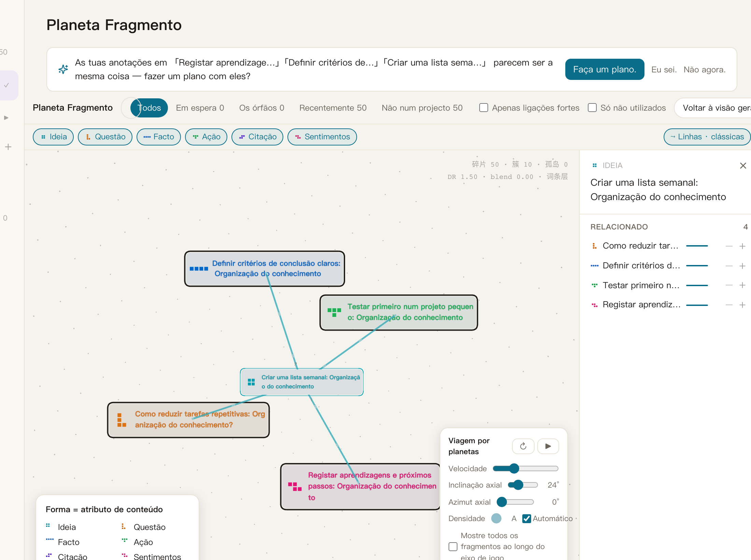Uncheck the Automático density checkbox
Image resolution: width=751 pixels, height=560 pixels.
coord(527,518)
